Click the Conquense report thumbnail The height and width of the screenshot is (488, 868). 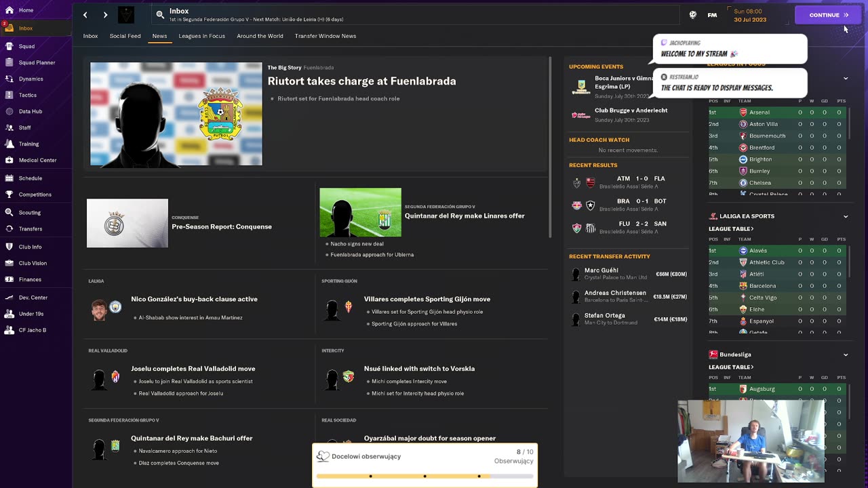point(127,223)
